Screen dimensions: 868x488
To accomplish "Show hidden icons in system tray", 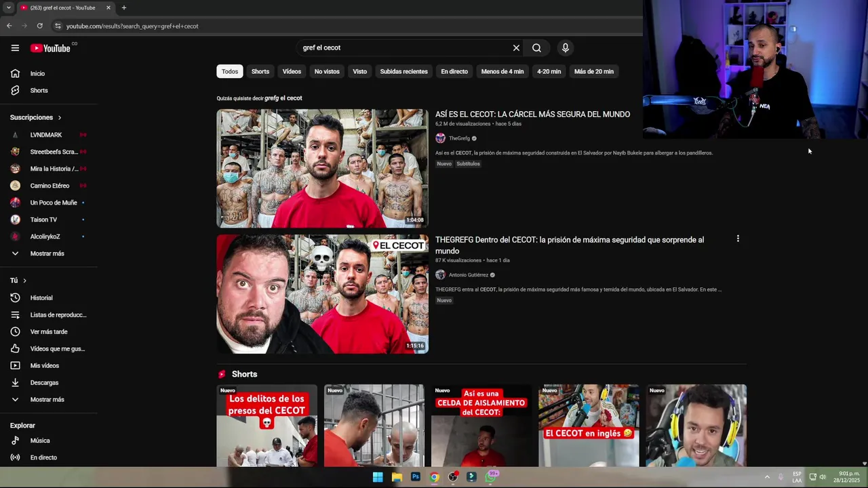I will 767,477.
